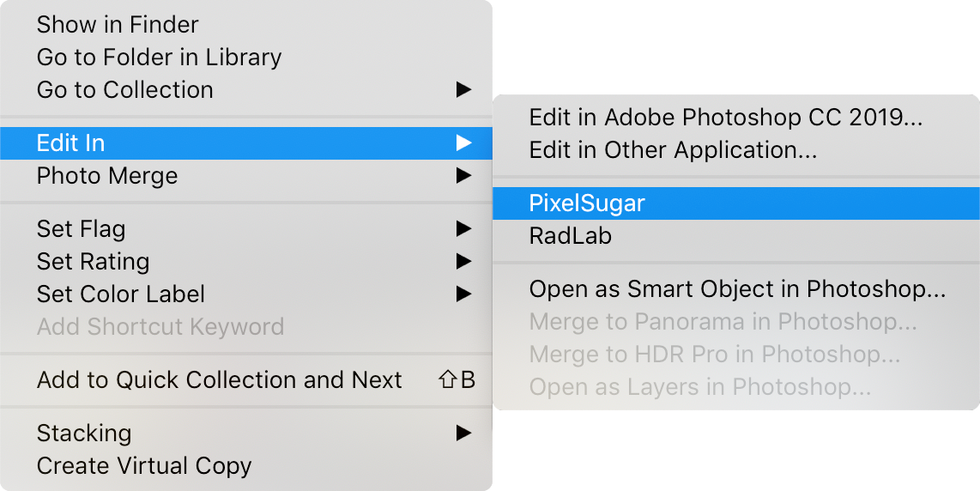This screenshot has height=491, width=980.
Task: Select Edit in Other Application
Action: (x=673, y=150)
